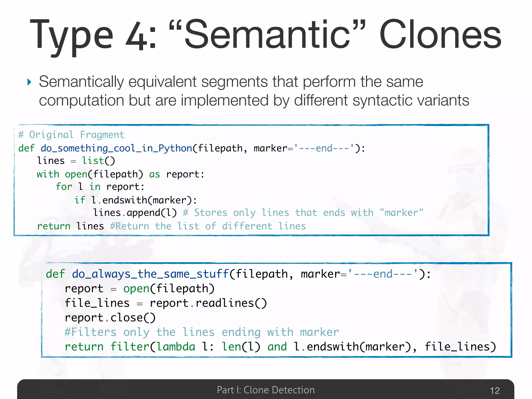This screenshot has height=399, width=532.
Task: Click the do_something_cool_in_Python function name
Action: [116, 148]
